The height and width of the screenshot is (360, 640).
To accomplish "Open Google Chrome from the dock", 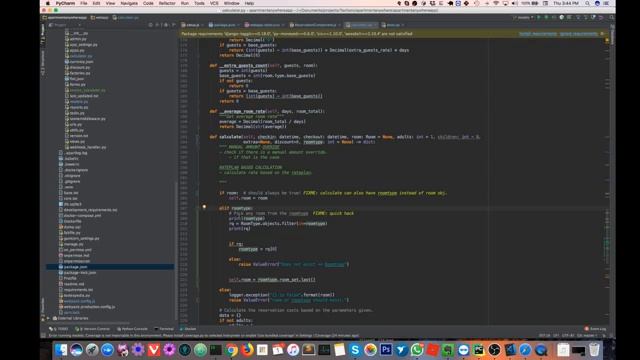I will (231, 350).
